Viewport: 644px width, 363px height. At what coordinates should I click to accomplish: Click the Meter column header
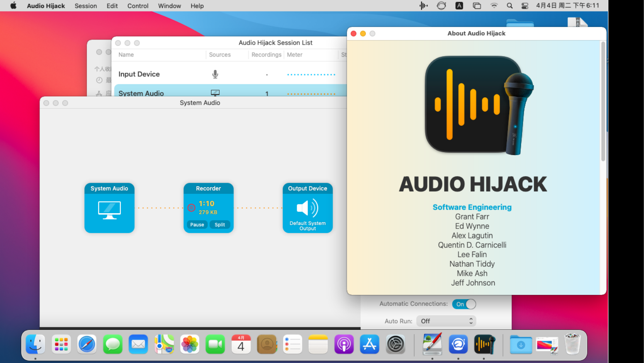tap(295, 55)
